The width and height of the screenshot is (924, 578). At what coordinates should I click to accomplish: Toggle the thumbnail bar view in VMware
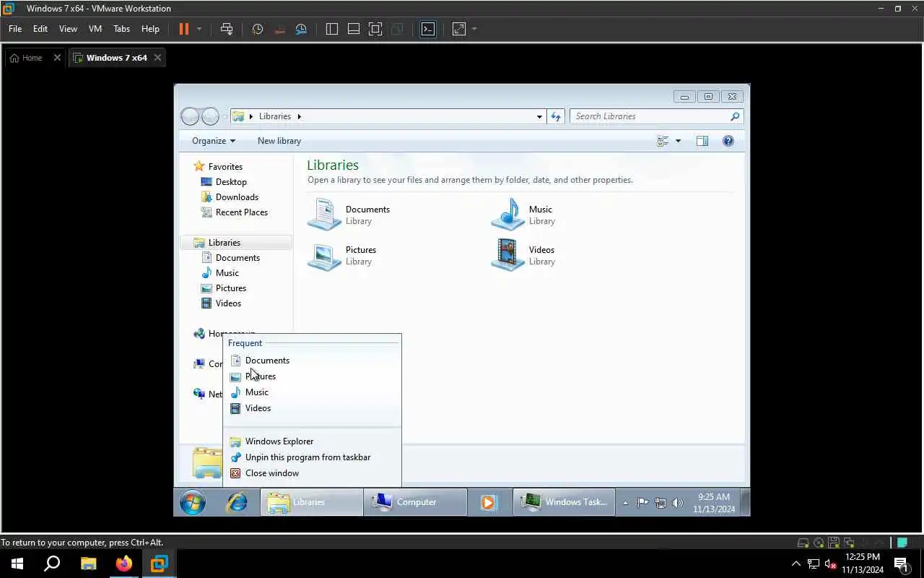(354, 29)
